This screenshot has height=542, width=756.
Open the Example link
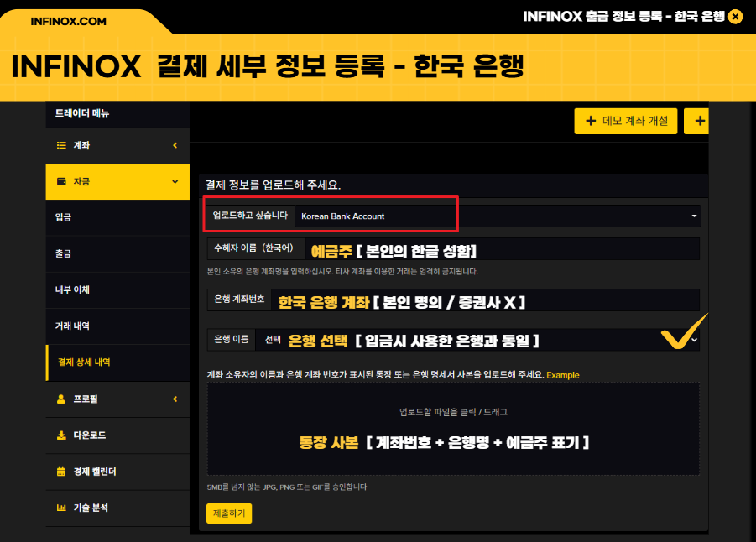click(563, 375)
